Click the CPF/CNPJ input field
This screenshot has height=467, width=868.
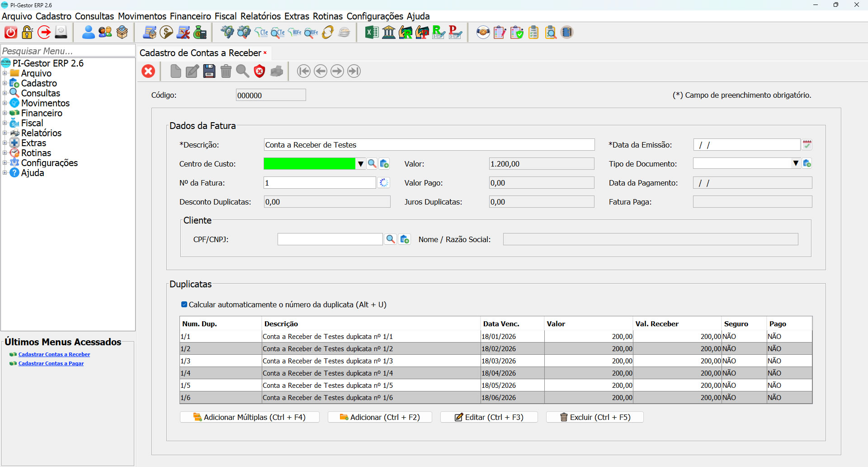330,239
